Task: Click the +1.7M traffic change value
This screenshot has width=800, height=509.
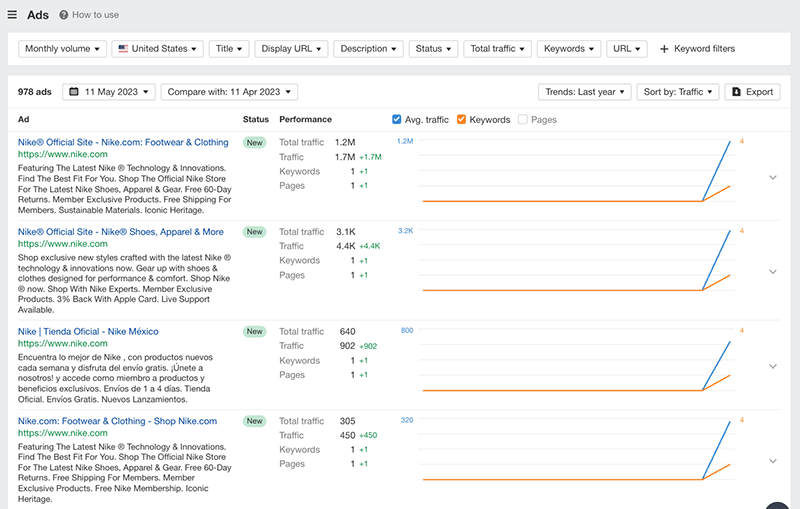Action: pos(370,157)
